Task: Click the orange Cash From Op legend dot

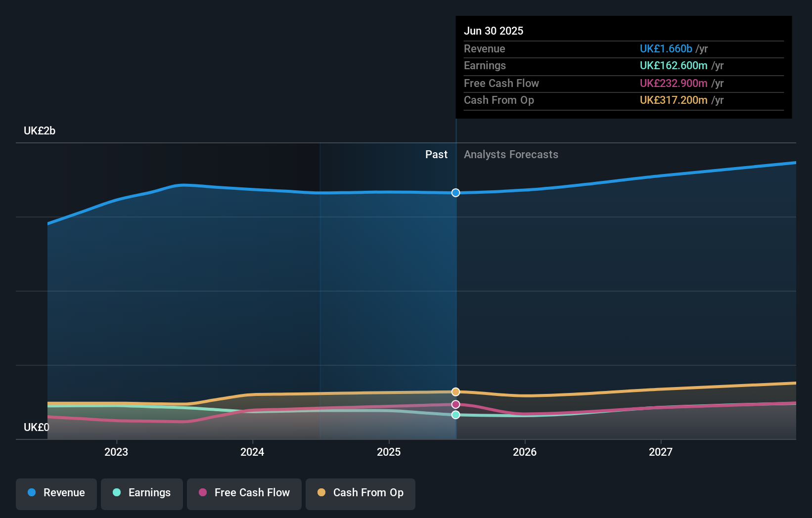Action: tap(321, 493)
